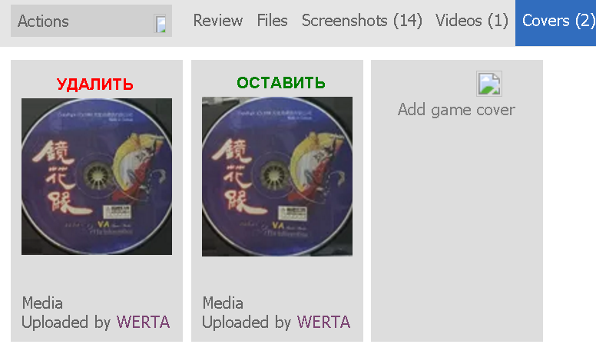Select the Videos (1) tab
The image size is (596, 364).
[472, 21]
